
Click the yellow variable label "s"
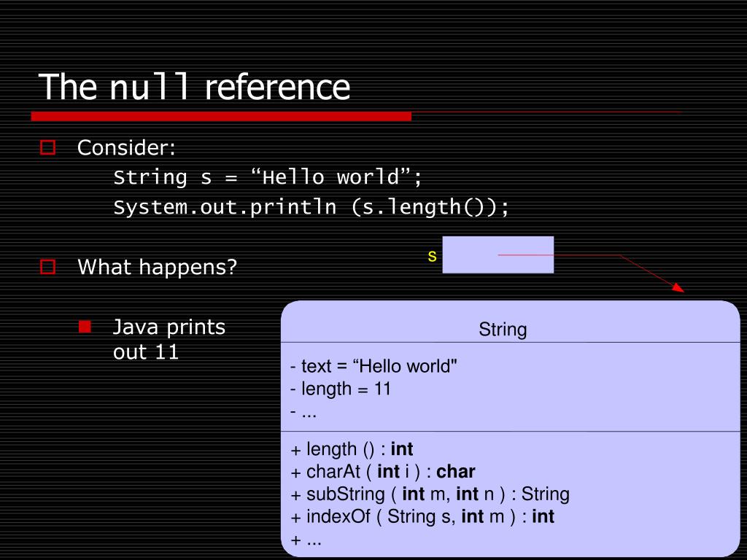point(432,256)
